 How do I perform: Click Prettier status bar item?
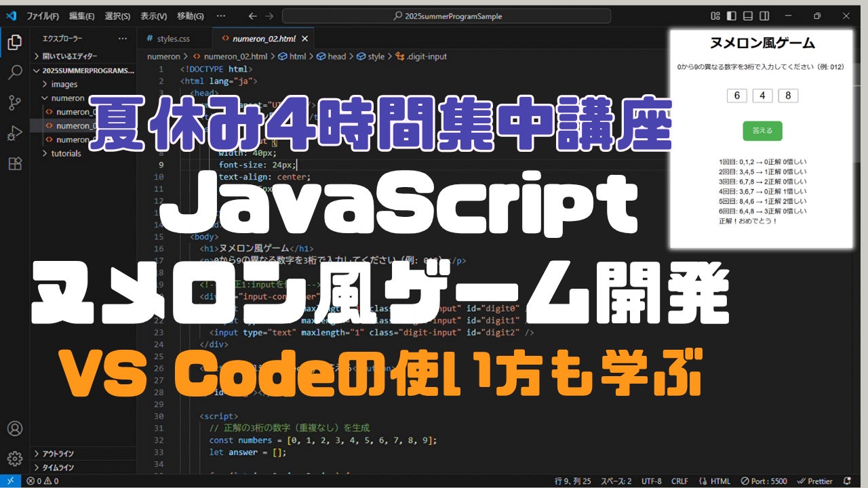point(815,481)
